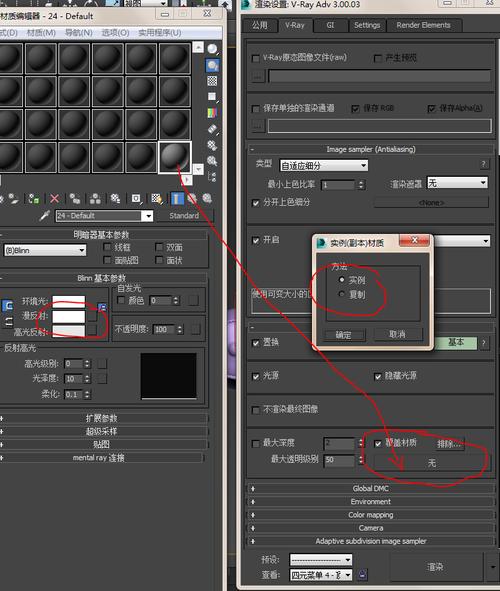Click the Sample Type sphere icon
Viewport: 500px width, 591px height.
tap(212, 49)
